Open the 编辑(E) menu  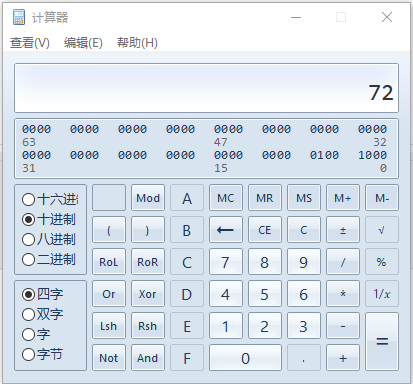coord(83,43)
